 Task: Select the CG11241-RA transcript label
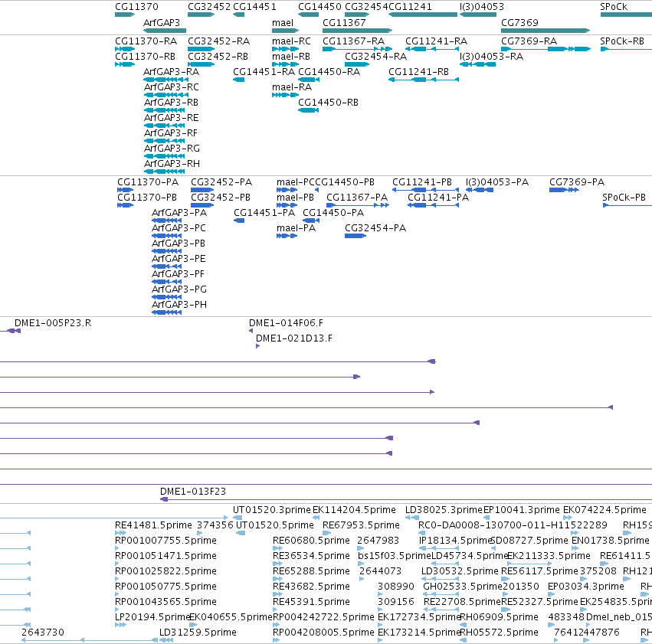pos(437,41)
